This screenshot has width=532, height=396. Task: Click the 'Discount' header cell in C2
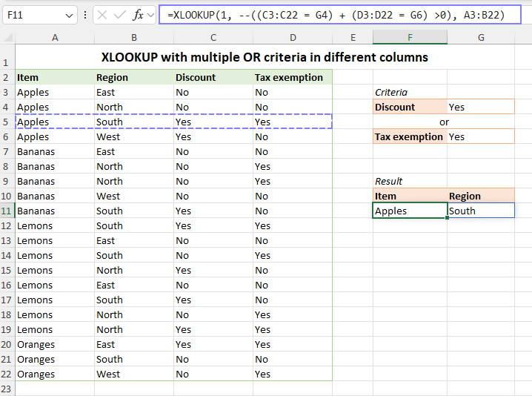(213, 77)
